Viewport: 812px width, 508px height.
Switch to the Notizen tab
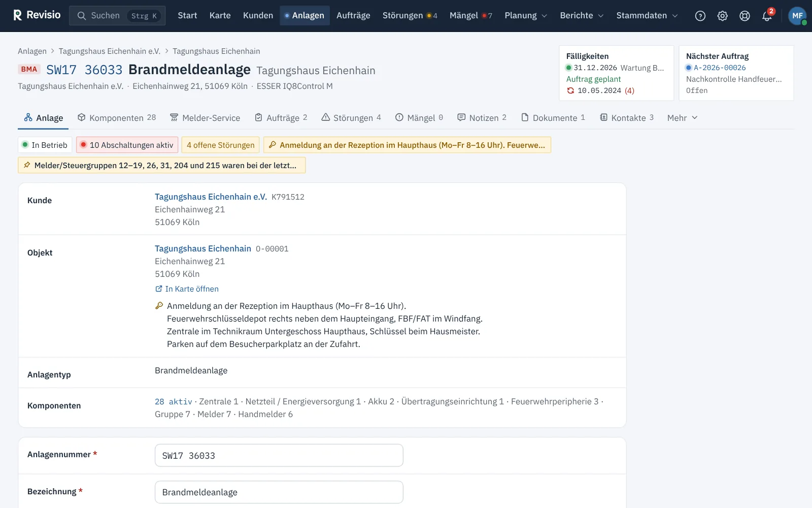click(x=482, y=118)
